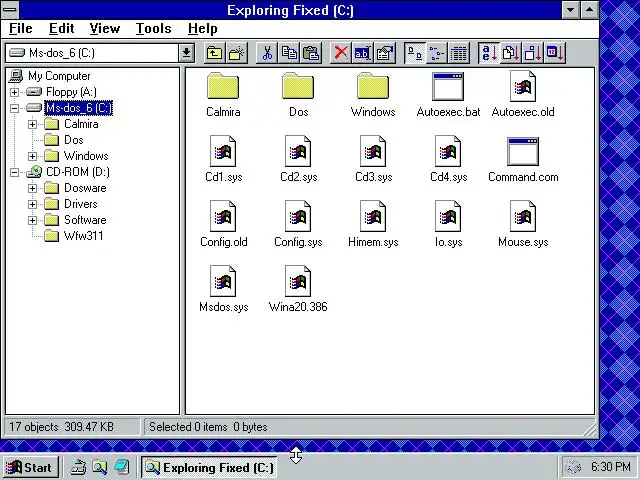This screenshot has height=480, width=640.
Task: Rename item using the a.b icon
Action: 362,53
